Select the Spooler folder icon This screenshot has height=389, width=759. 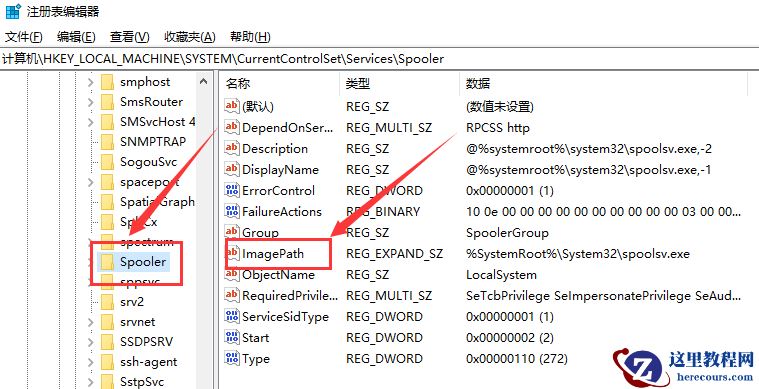[x=107, y=262]
